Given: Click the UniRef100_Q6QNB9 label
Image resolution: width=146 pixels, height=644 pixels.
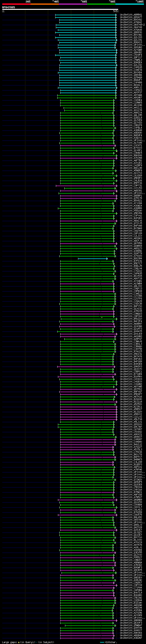Looking at the screenshot, I should coord(131,499).
